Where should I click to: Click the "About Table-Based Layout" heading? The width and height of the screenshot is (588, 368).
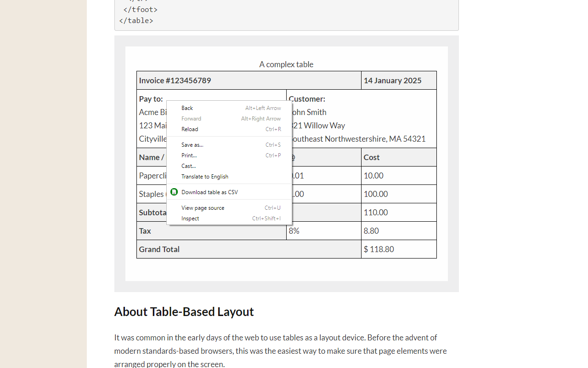point(184,311)
